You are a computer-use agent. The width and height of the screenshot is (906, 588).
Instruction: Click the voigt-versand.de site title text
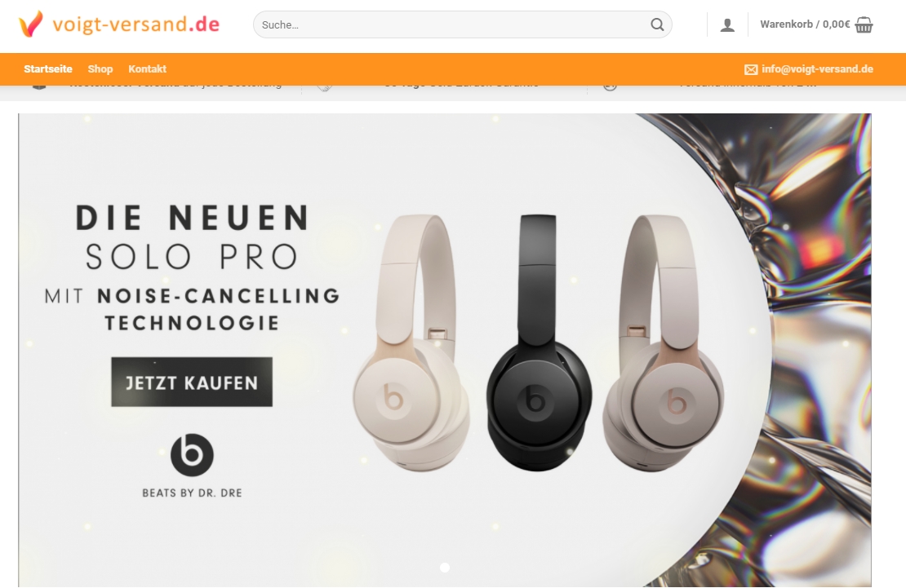(135, 24)
